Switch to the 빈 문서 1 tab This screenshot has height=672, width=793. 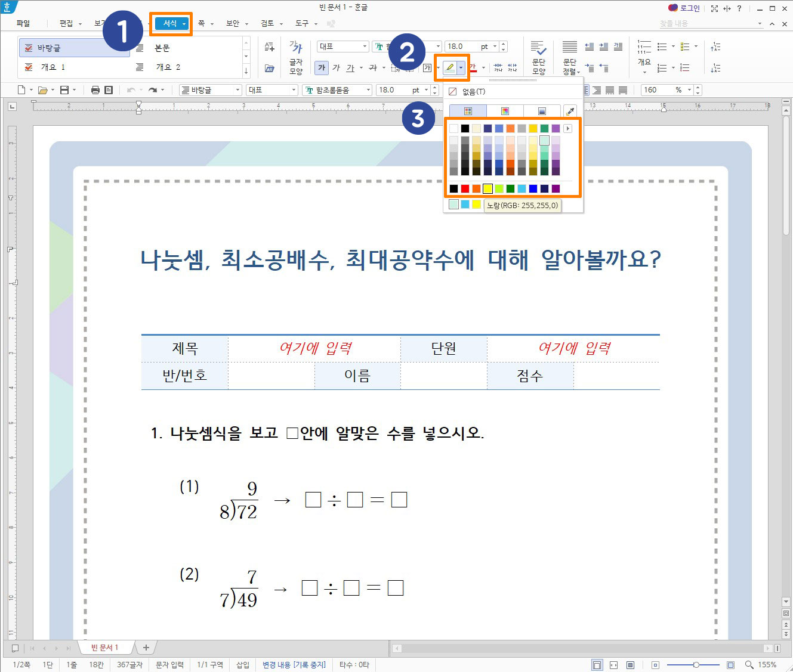105,648
